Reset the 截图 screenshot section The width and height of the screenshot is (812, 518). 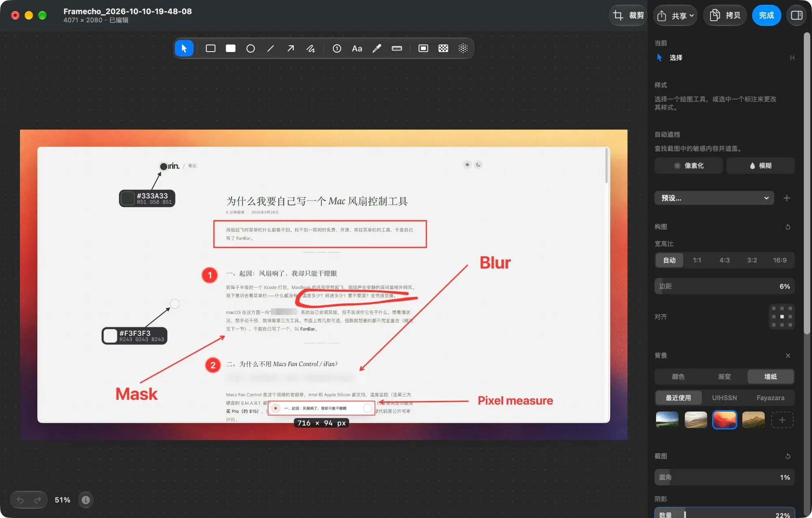tap(788, 456)
